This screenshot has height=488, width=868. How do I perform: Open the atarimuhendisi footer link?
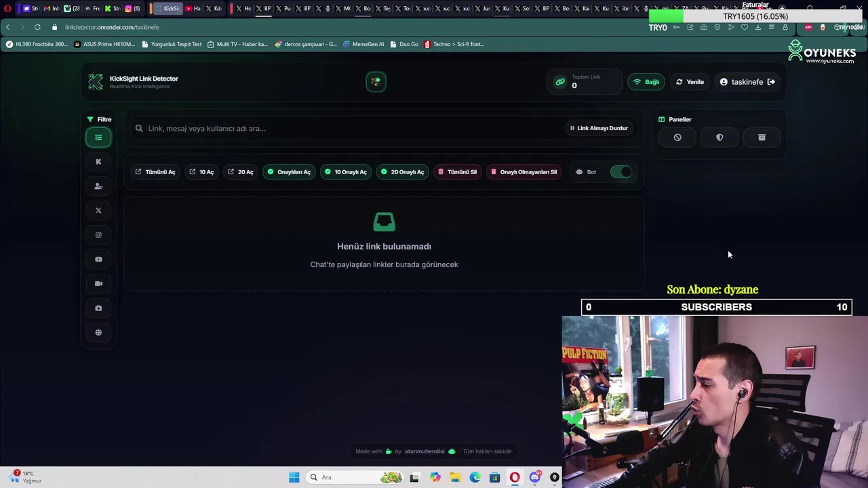coord(425,451)
